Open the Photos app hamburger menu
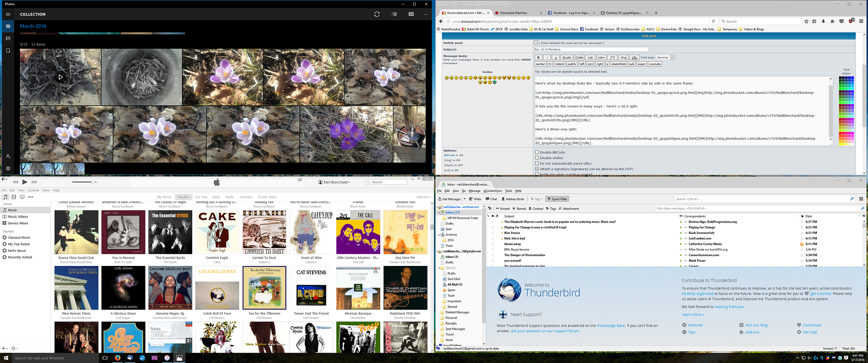This screenshot has width=868, height=363. click(8, 14)
